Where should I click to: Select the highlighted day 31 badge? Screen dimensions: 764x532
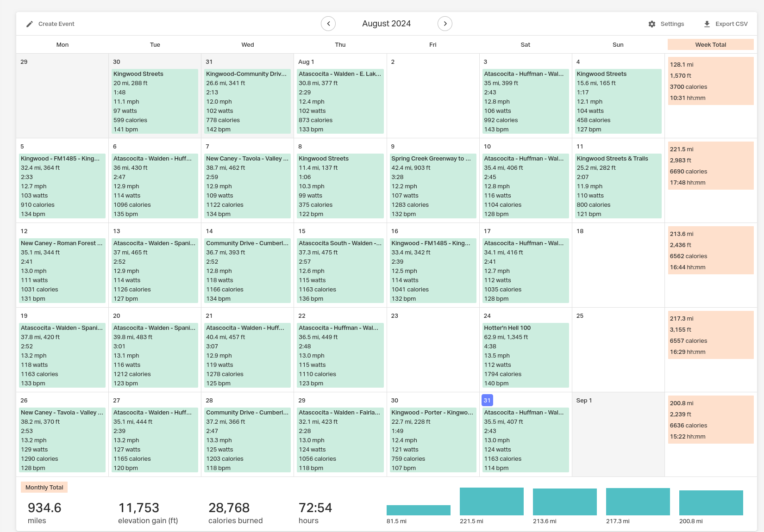click(x=487, y=400)
